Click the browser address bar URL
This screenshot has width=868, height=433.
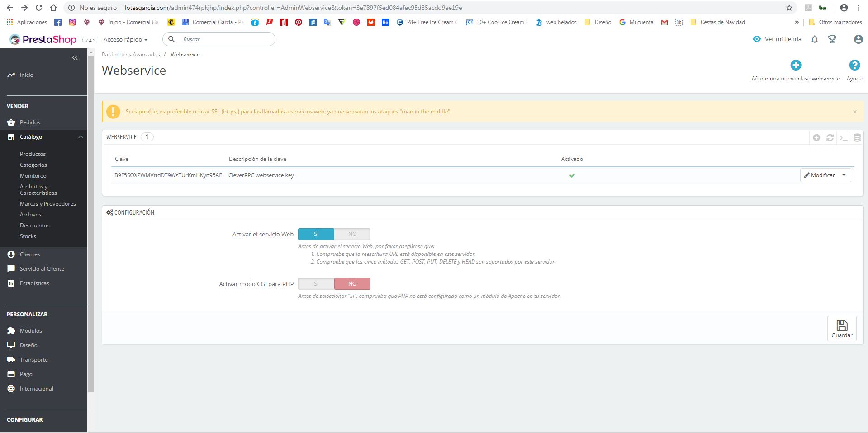[x=294, y=8]
